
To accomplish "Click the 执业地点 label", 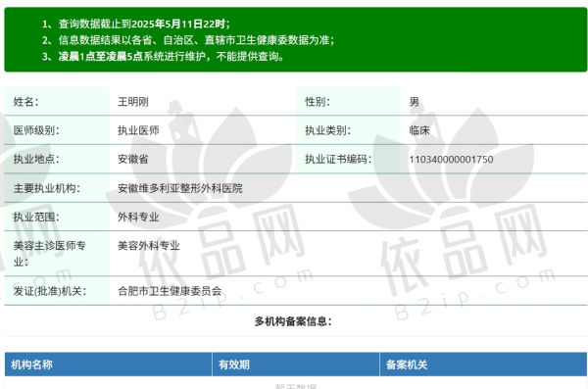I will click(36, 159).
